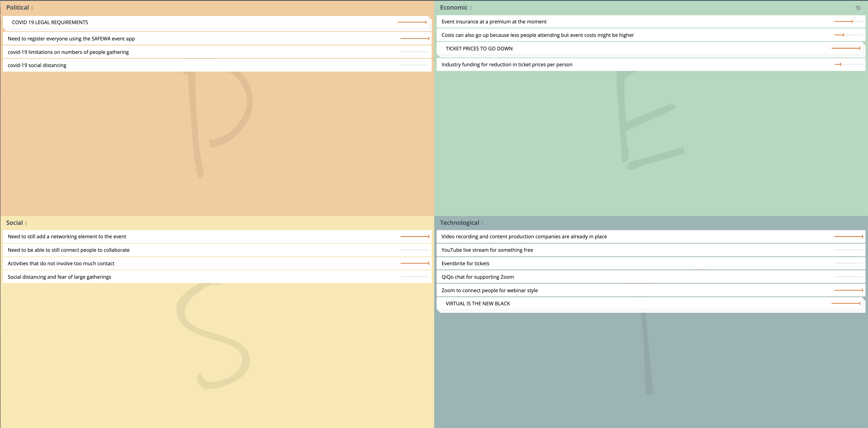
Task: Select 'Industry funding for reduction' note
Action: coord(506,64)
